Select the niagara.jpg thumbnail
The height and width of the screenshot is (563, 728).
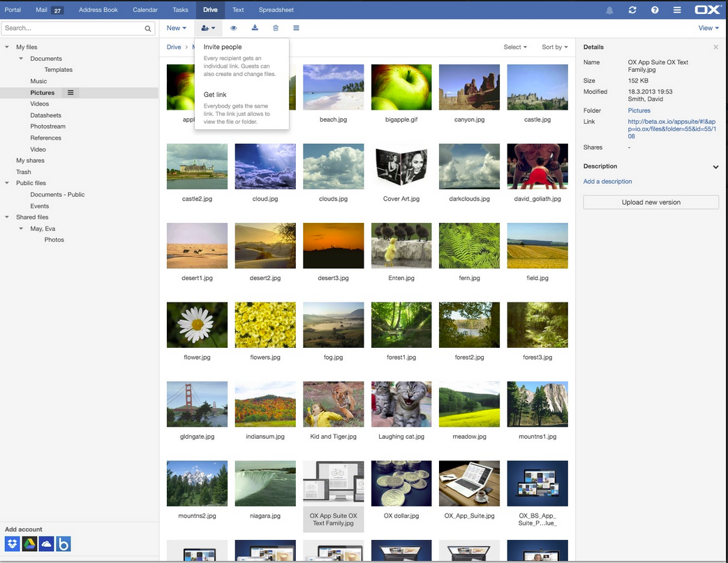click(265, 483)
